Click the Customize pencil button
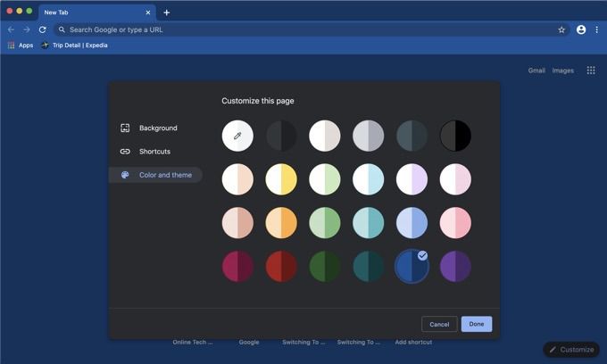The width and height of the screenshot is (607, 364). (571, 350)
